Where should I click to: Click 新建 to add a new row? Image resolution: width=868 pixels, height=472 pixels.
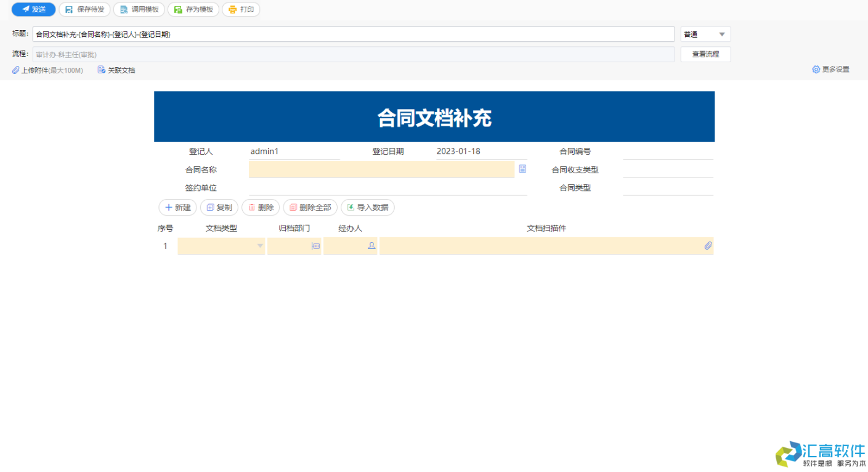coord(177,208)
